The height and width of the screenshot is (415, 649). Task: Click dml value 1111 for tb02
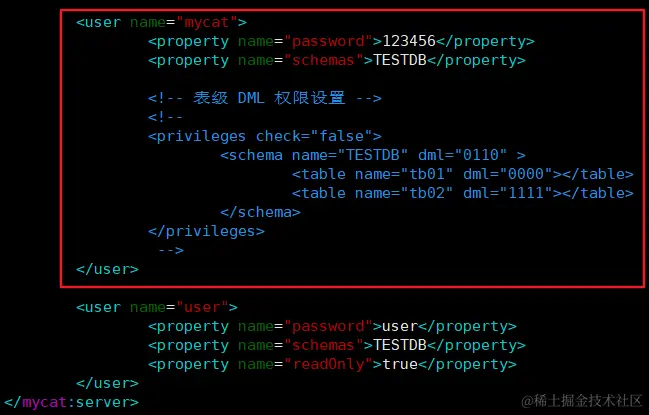pos(526,194)
